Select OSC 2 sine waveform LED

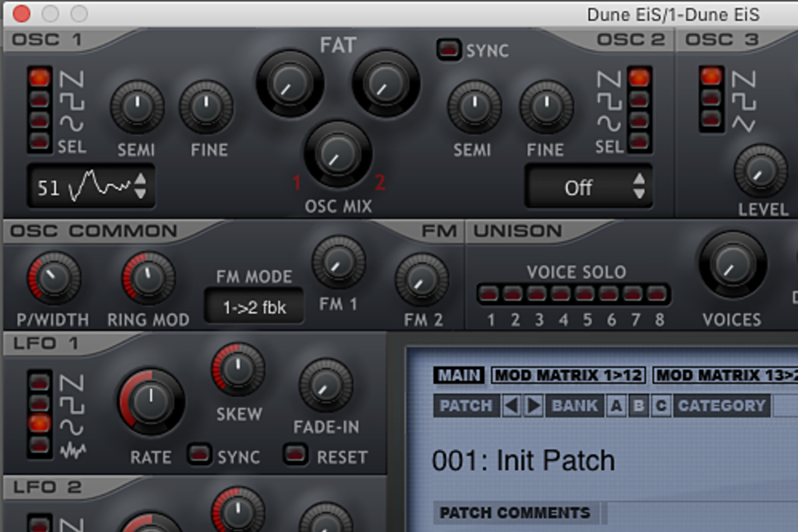pyautogui.click(x=639, y=120)
